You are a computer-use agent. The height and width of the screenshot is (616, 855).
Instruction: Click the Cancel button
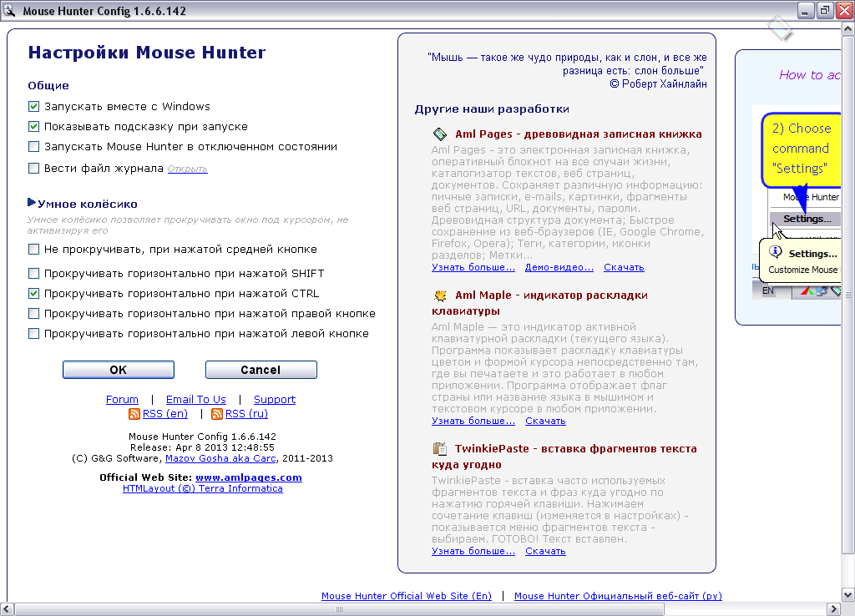[261, 370]
